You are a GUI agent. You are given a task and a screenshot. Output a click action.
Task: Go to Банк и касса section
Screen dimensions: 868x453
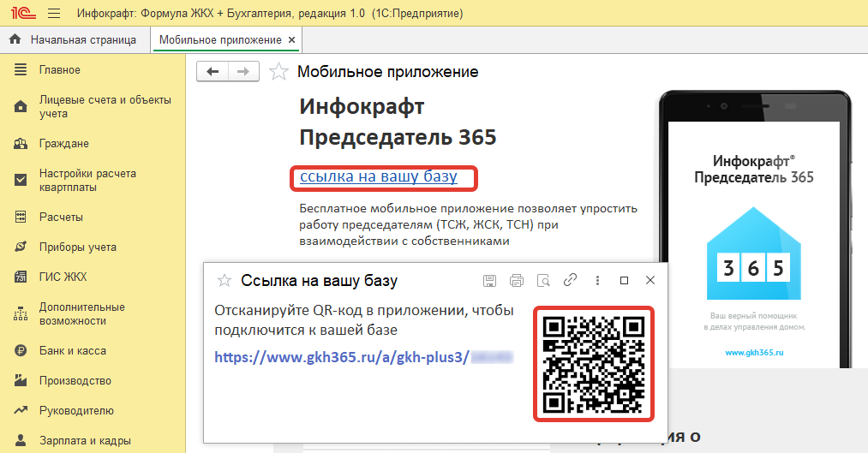click(x=72, y=351)
